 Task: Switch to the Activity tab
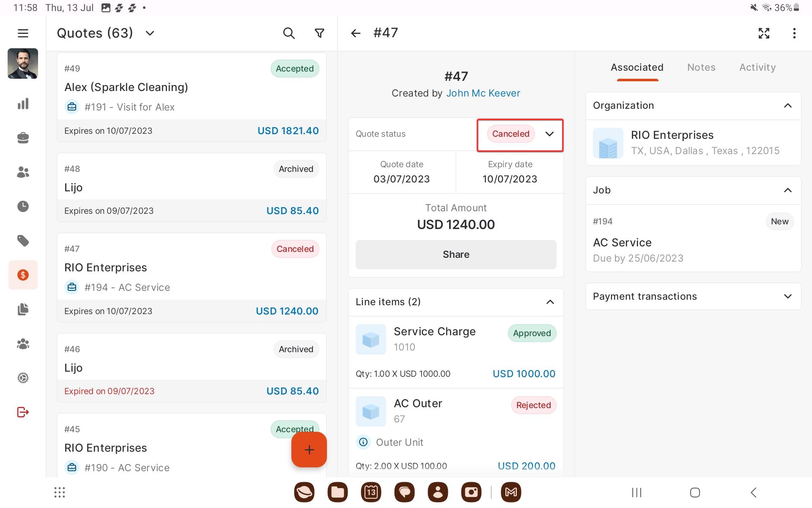pyautogui.click(x=757, y=67)
